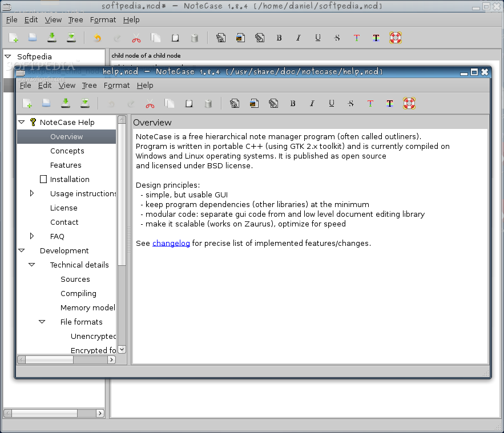The width and height of the screenshot is (504, 433).
Task: Click Save icon in softpedia.ncd toolbar
Action: (x=52, y=38)
